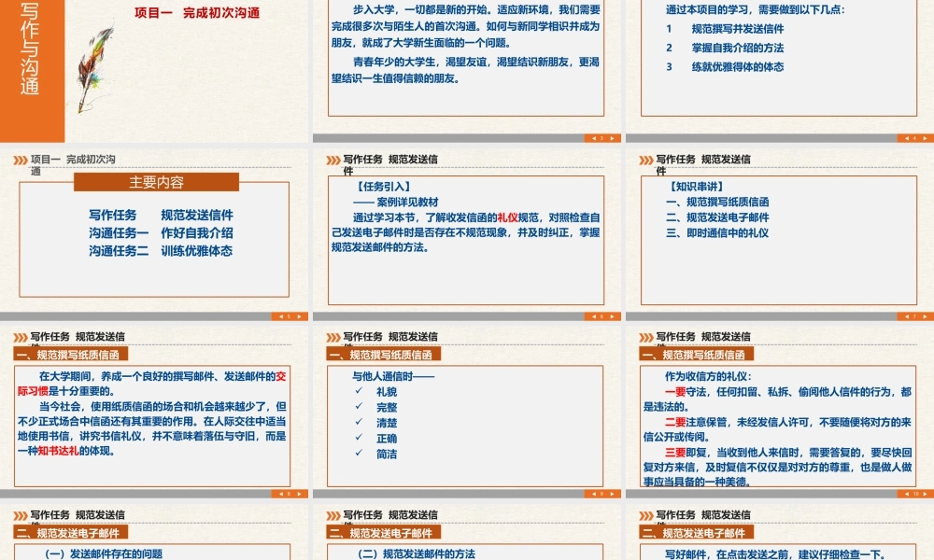934x560 pixels.
Task: Click the (一) 发送邮件存在的问题 heading
Action: coord(105,554)
